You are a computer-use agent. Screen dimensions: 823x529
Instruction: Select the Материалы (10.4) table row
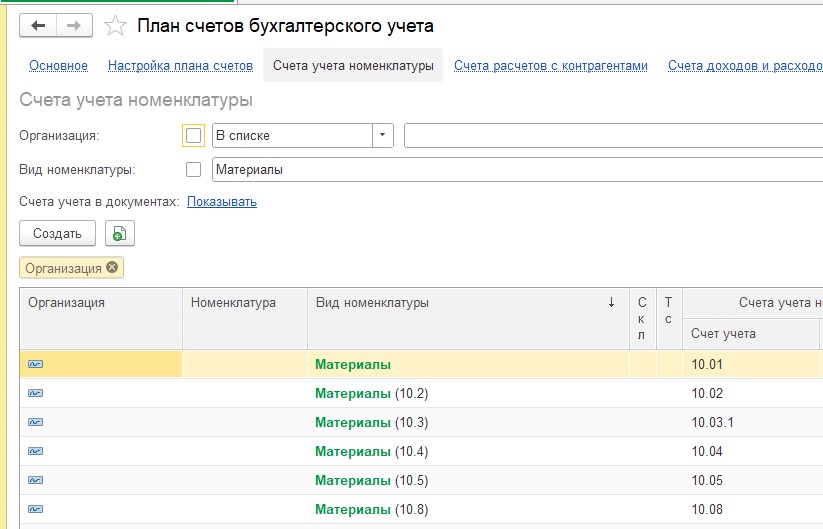(x=421, y=451)
